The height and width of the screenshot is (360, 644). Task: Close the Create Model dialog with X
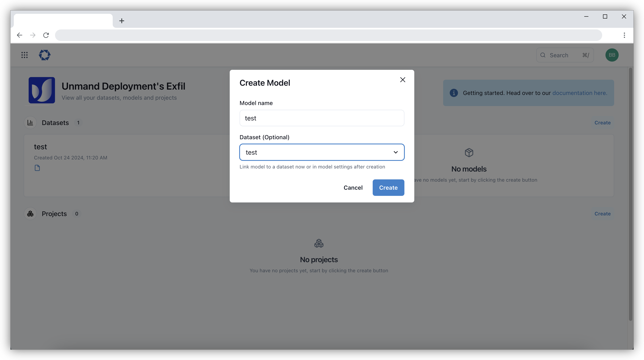[403, 80]
